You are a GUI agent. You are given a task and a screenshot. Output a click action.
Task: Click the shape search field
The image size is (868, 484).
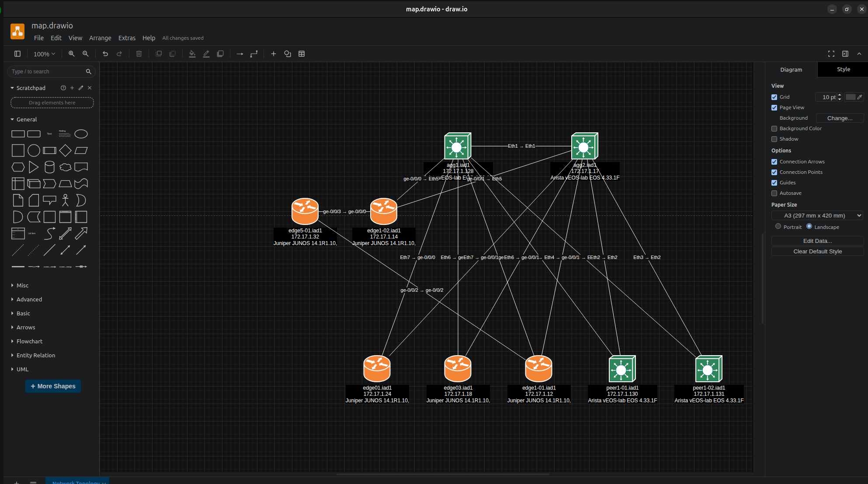coord(48,71)
